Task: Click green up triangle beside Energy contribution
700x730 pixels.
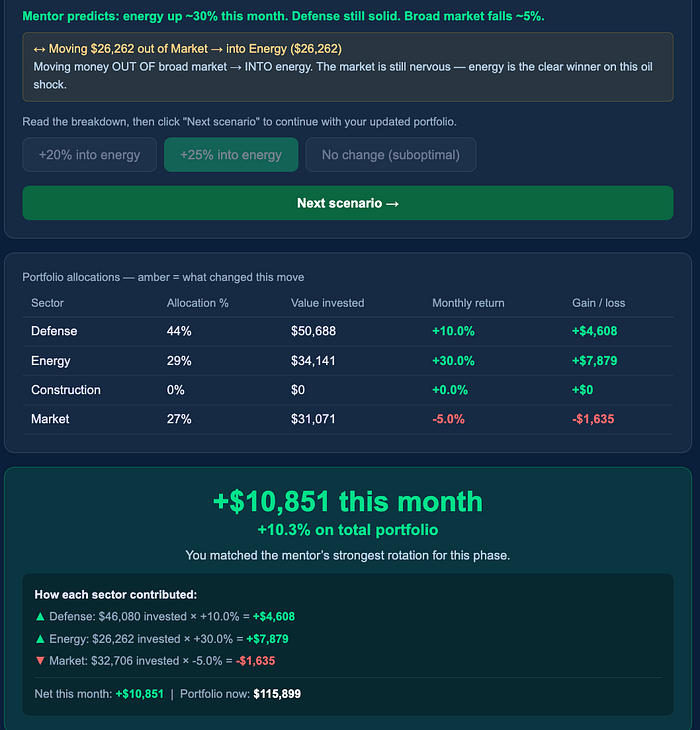Action: click(39, 639)
